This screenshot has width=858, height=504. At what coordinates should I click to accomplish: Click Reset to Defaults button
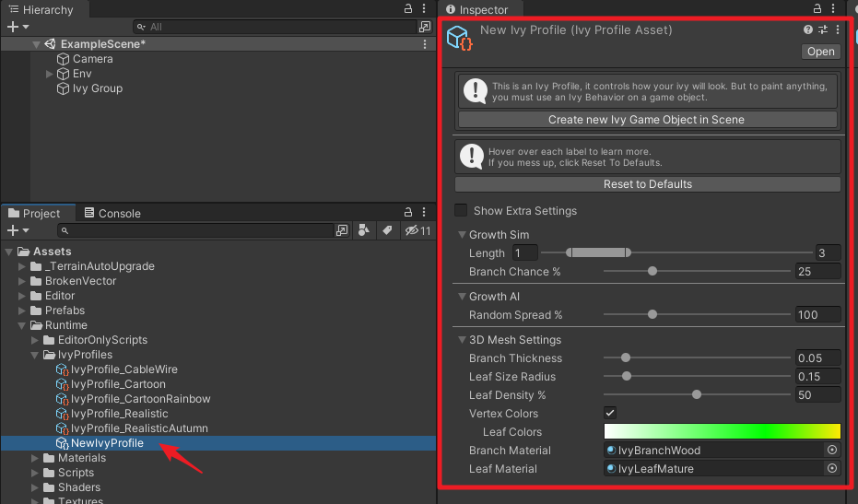(x=647, y=184)
